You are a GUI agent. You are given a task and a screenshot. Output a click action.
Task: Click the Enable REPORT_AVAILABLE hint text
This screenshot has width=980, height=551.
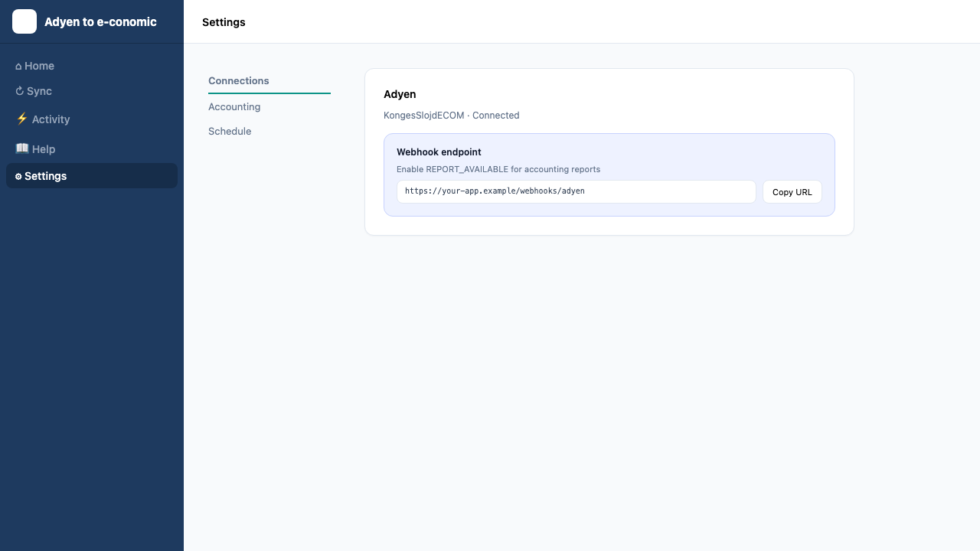(x=498, y=169)
